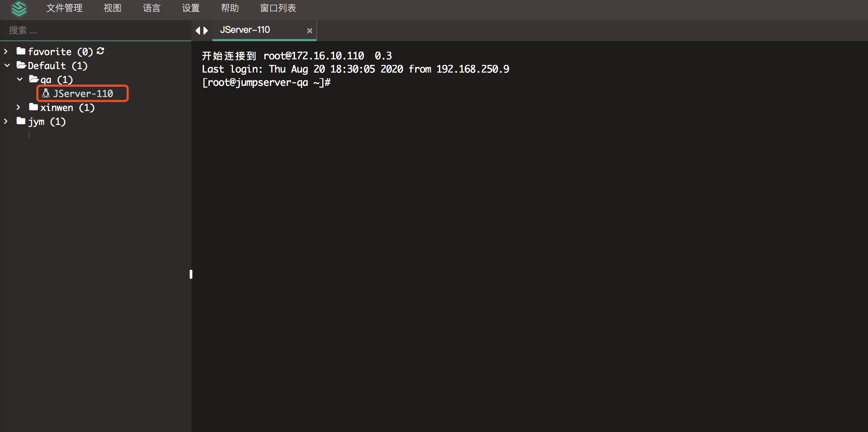The height and width of the screenshot is (432, 868).
Task: Click the jym folder icon
Action: (x=21, y=121)
